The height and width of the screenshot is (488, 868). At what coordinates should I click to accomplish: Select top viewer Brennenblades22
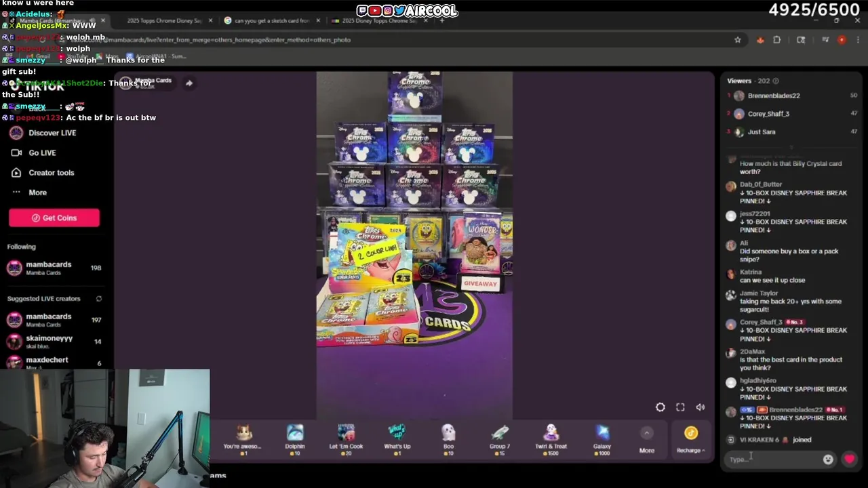pyautogui.click(x=774, y=96)
